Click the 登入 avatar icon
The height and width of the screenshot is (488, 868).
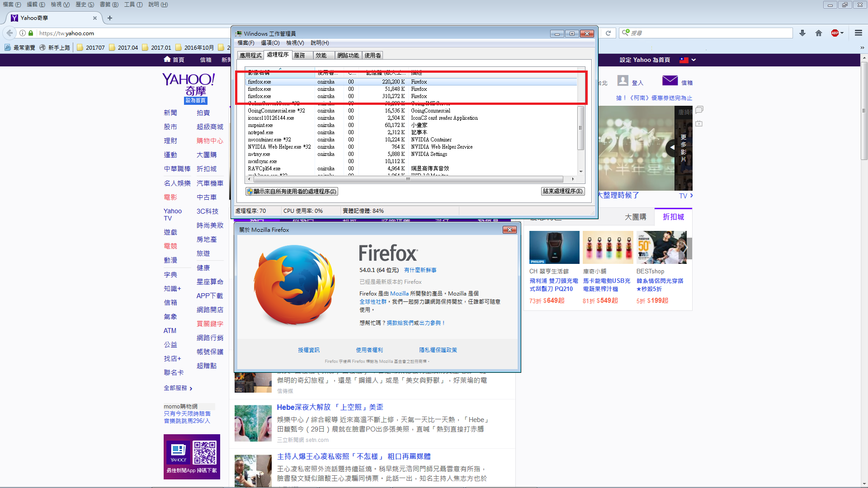tap(623, 80)
